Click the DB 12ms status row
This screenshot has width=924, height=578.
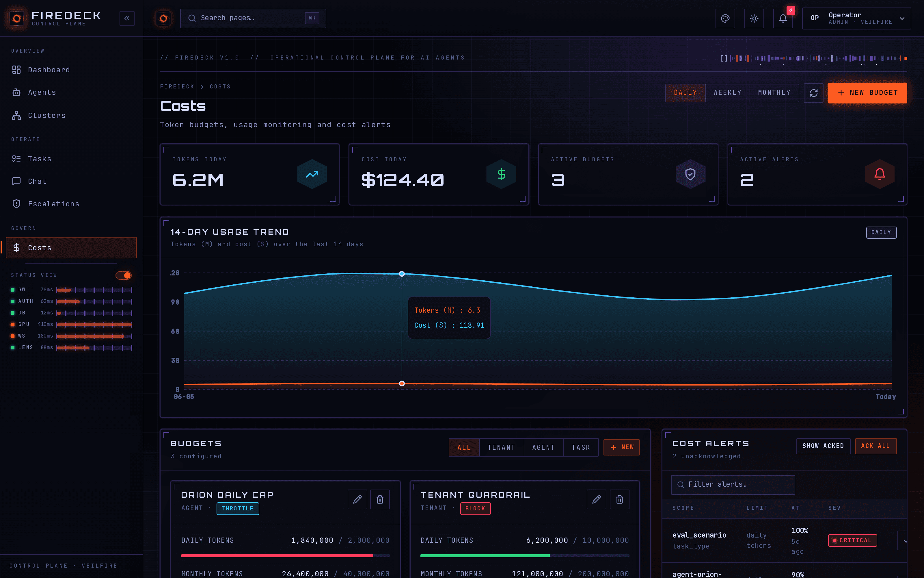(71, 313)
